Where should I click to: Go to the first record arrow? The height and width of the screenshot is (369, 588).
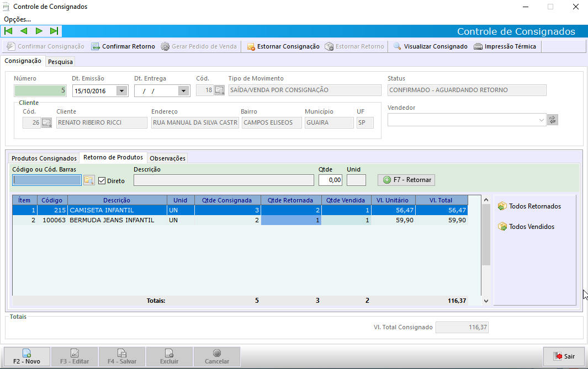pyautogui.click(x=8, y=31)
